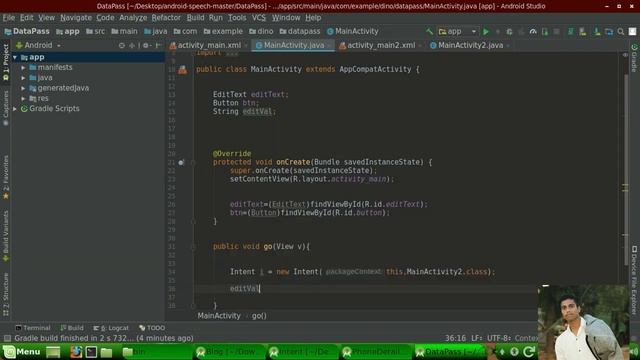Toggle Device File Explorer tool window
Screen dimensions: 640x360
[x=634, y=280]
